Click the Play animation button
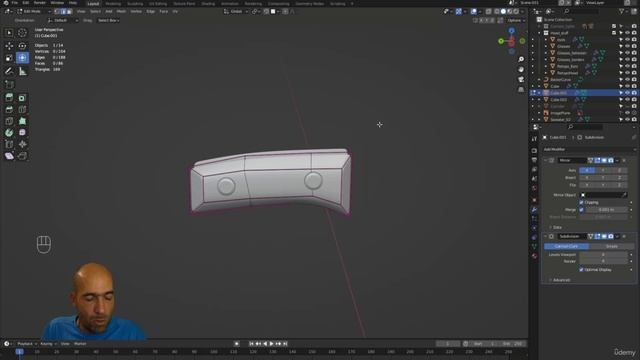The height and width of the screenshot is (360, 640). pyautogui.click(x=271, y=344)
